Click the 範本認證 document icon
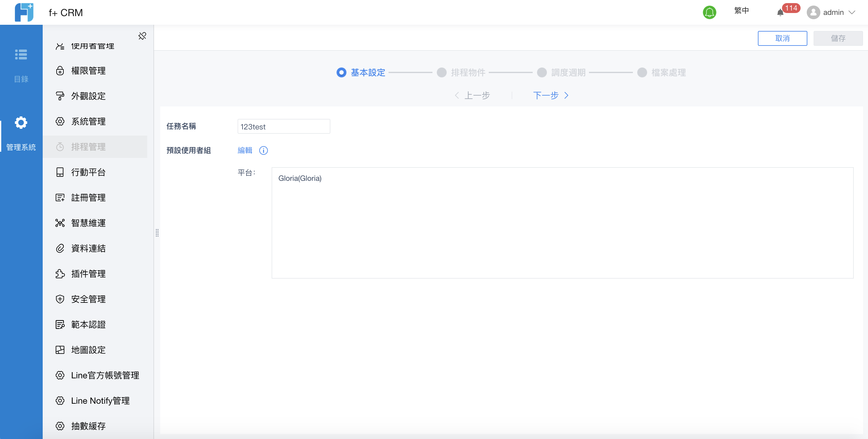This screenshot has width=868, height=439. [60, 325]
